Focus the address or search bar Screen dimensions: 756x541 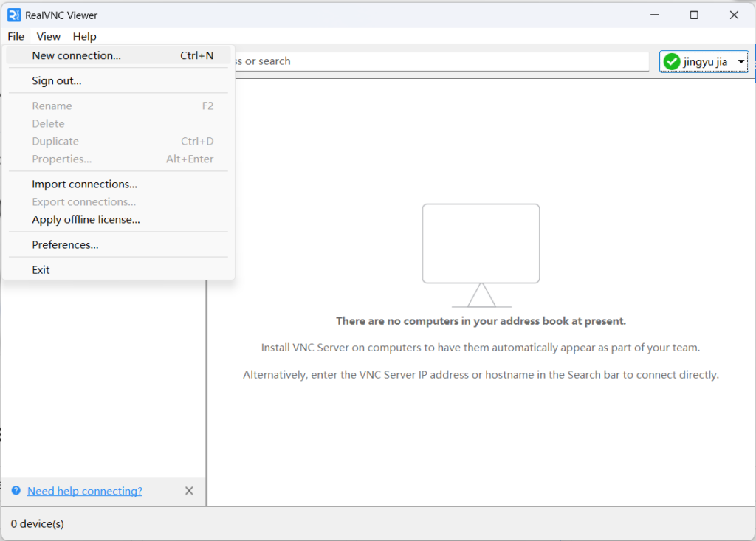click(443, 61)
